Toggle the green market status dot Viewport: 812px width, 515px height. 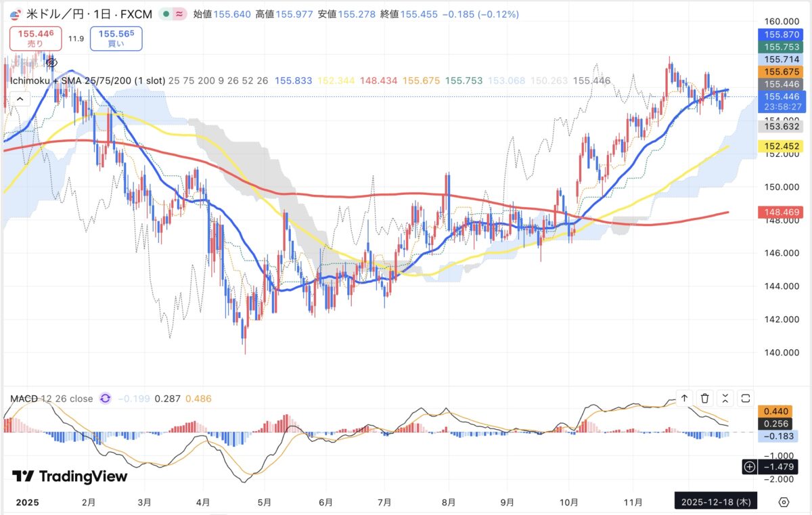coord(165,14)
